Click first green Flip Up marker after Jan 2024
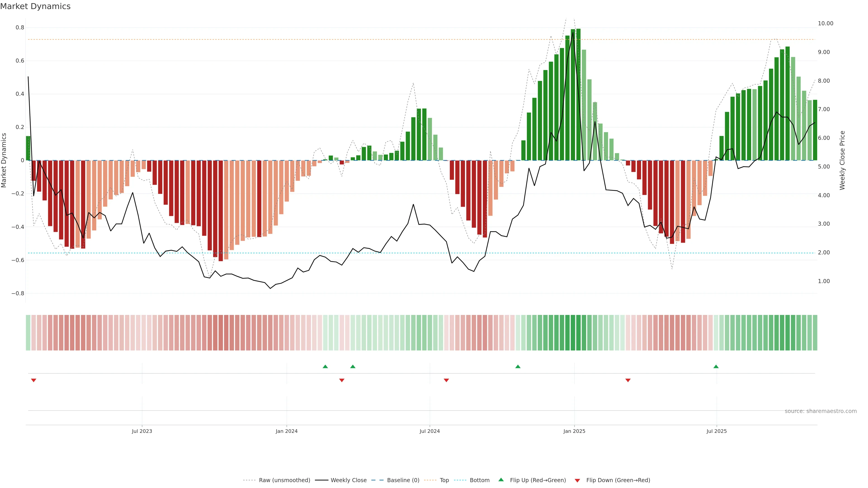Screen dimensions: 868x488 click(x=325, y=366)
